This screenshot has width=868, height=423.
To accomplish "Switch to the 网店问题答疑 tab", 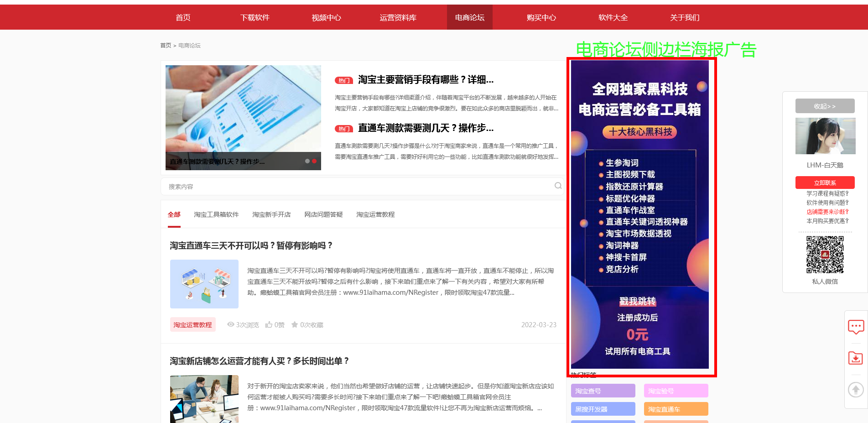I will coord(323,214).
